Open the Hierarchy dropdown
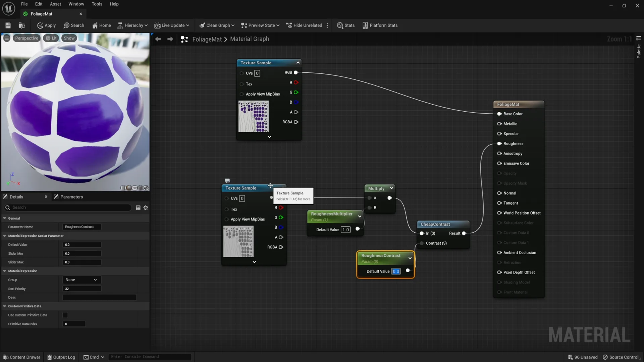Viewport: 644px width, 362px height. [x=132, y=25]
